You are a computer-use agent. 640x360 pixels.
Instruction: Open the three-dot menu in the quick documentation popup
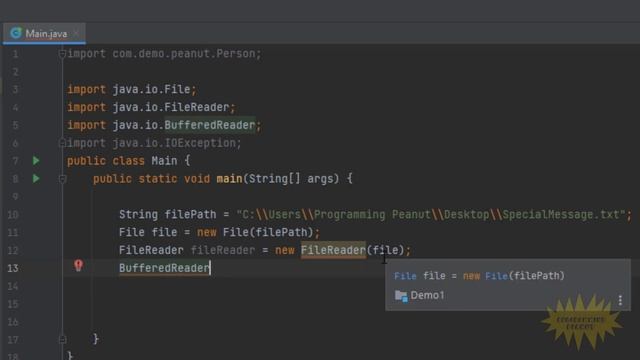coord(620,300)
